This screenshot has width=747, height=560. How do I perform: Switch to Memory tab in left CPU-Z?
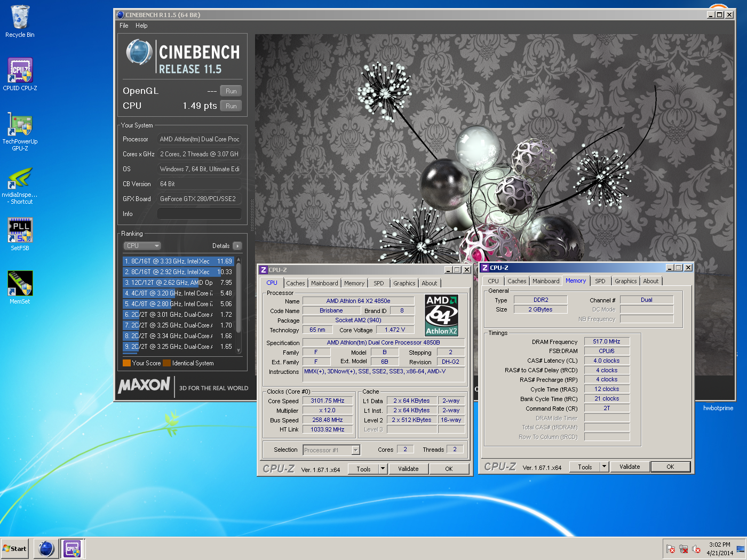click(x=354, y=283)
